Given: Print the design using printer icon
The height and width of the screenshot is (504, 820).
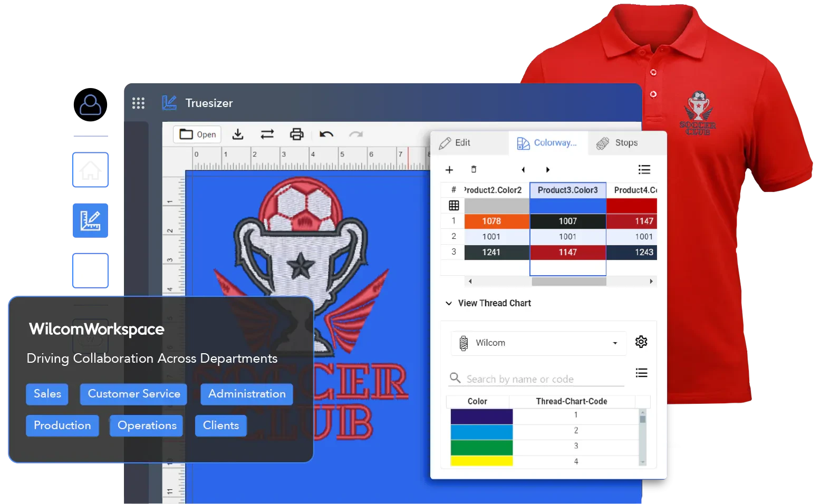Looking at the screenshot, I should point(297,134).
